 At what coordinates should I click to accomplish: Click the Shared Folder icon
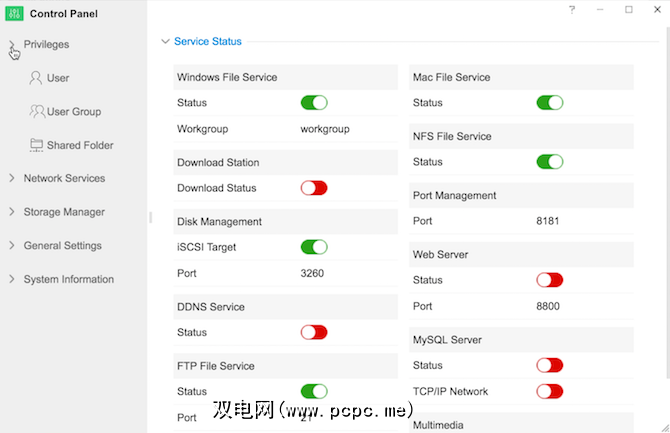(37, 145)
